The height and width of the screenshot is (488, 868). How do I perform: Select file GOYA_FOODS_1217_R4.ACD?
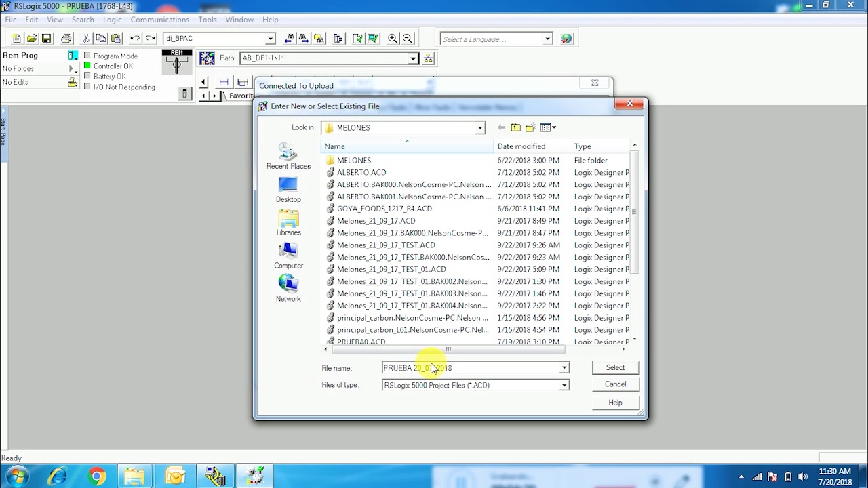[384, 209]
